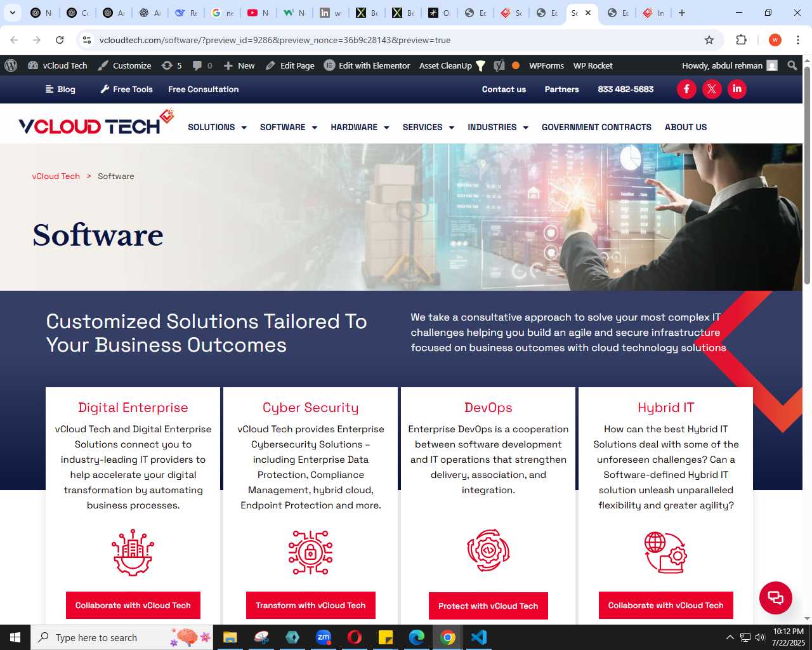
Task: Open the Howdy, abdul rehman account menu
Action: point(730,65)
